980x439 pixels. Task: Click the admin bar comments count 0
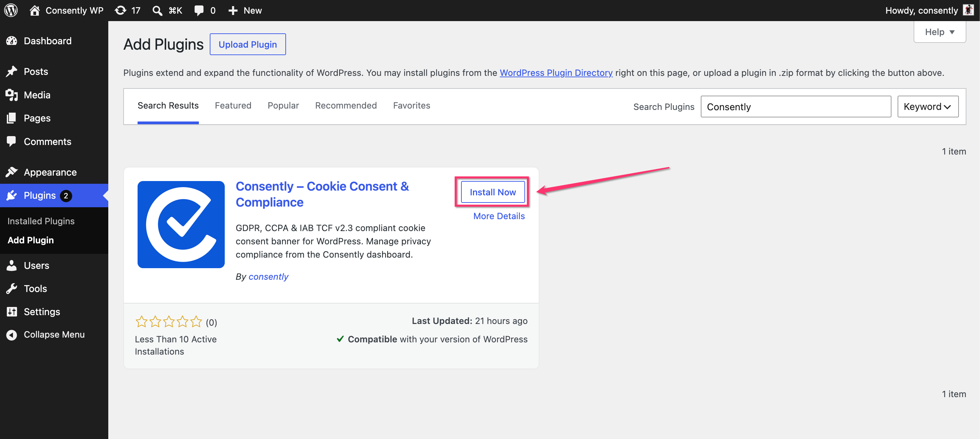(213, 10)
